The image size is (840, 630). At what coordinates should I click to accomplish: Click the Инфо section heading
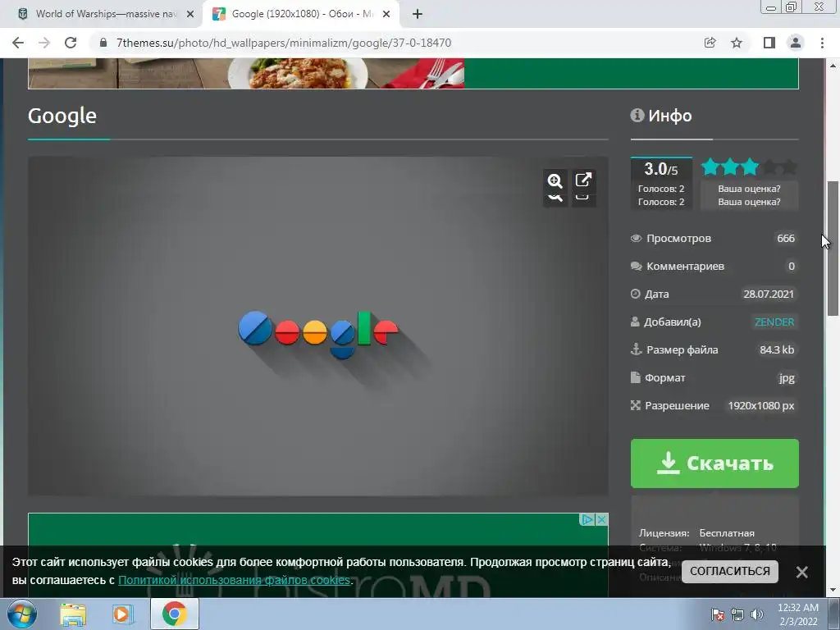tap(669, 116)
